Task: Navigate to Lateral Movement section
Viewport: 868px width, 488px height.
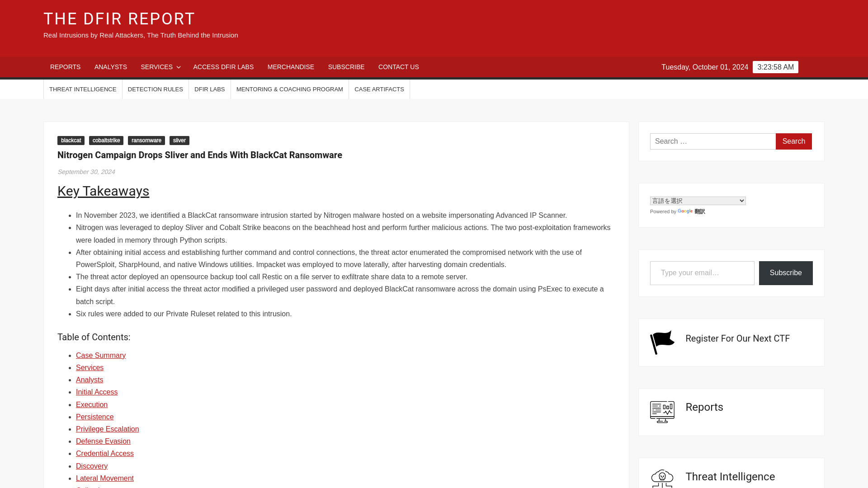Action: pos(104,478)
